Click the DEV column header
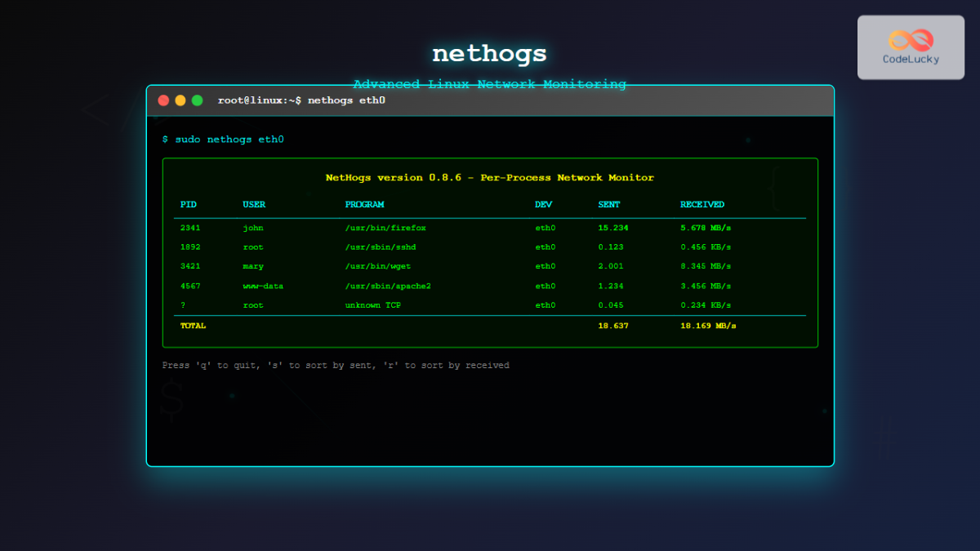This screenshot has height=551, width=980. pyautogui.click(x=542, y=204)
